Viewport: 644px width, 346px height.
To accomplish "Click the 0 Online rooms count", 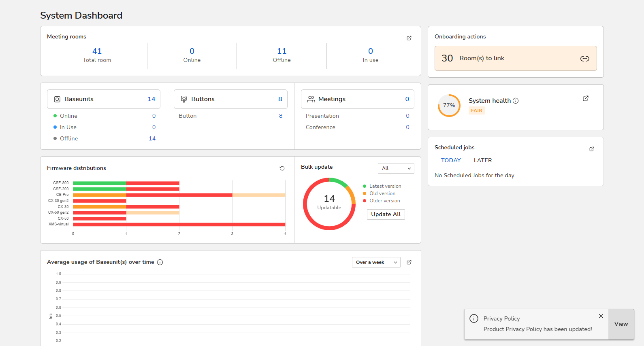I will (192, 51).
